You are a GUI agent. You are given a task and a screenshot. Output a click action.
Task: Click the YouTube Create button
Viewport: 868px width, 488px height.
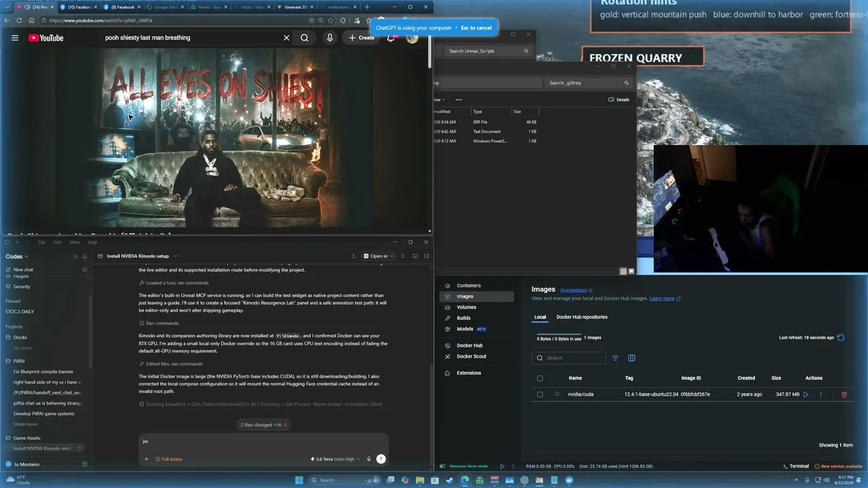tap(361, 38)
